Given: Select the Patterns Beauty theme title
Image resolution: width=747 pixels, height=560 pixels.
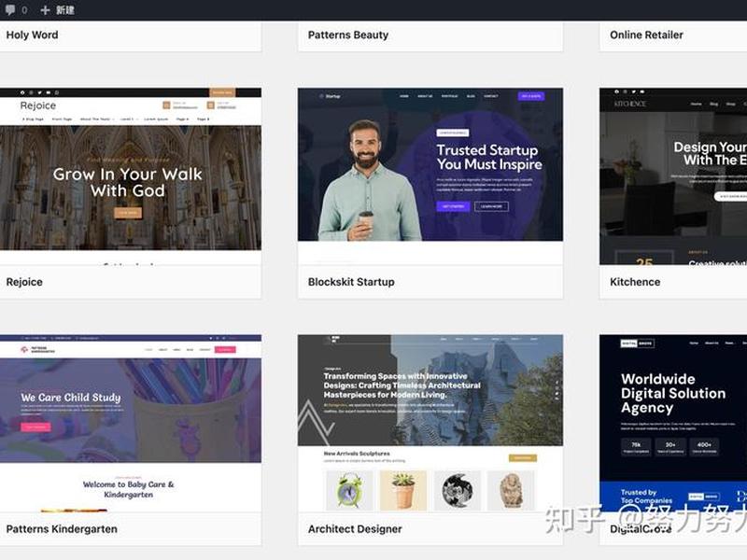Looking at the screenshot, I should [x=348, y=35].
